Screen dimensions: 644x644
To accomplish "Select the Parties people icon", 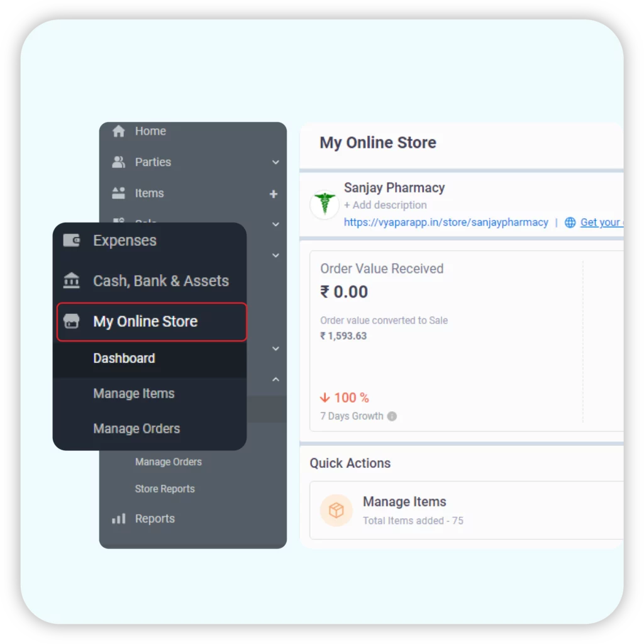I will point(118,162).
